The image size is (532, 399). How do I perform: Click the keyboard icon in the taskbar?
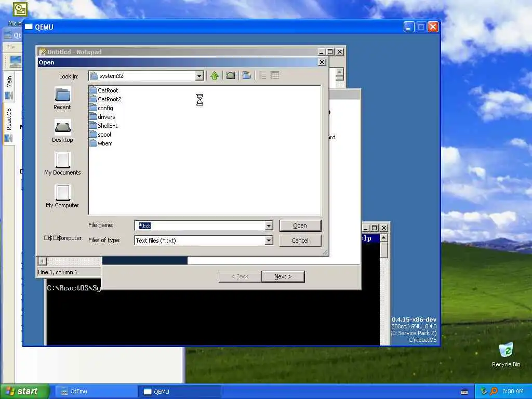coord(464,392)
